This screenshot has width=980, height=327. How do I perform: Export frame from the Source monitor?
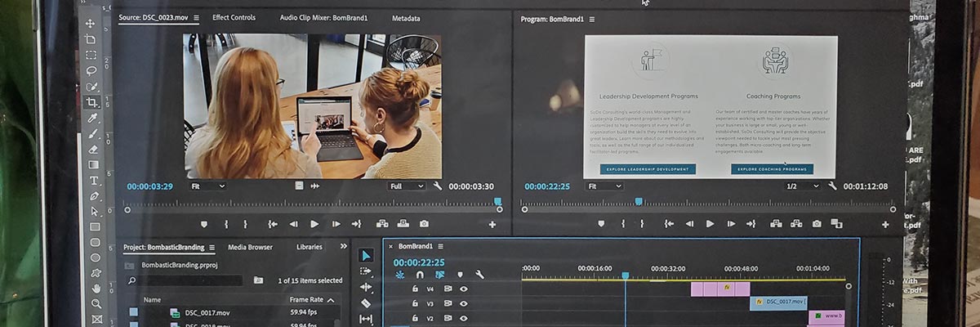pos(424,224)
